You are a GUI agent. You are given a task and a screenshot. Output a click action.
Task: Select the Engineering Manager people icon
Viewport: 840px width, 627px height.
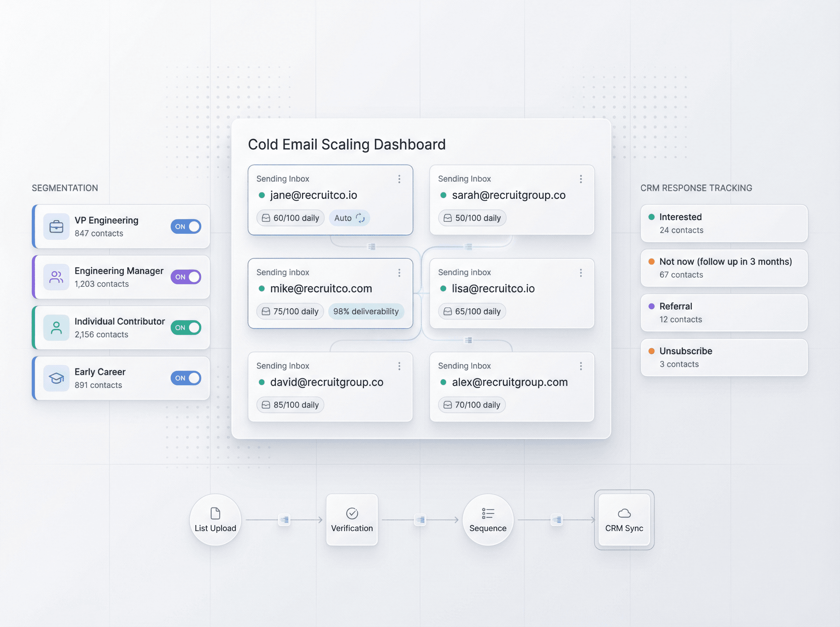[x=56, y=277]
